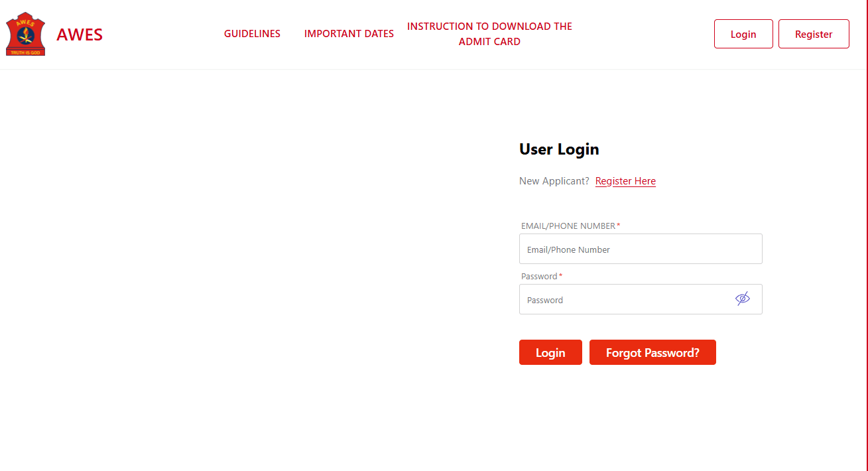Submit with the red Login button
Screen dimensions: 868x471
tap(550, 353)
